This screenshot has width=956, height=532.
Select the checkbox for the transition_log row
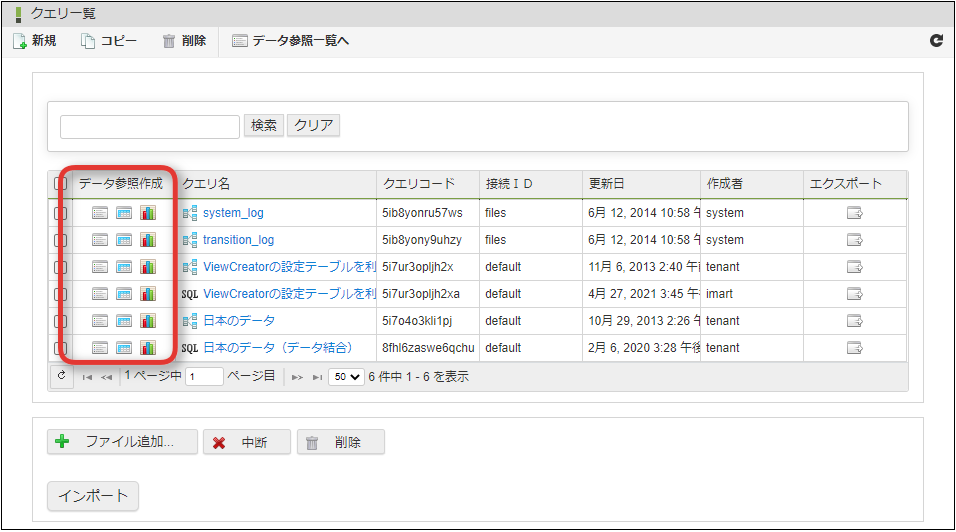(x=60, y=240)
